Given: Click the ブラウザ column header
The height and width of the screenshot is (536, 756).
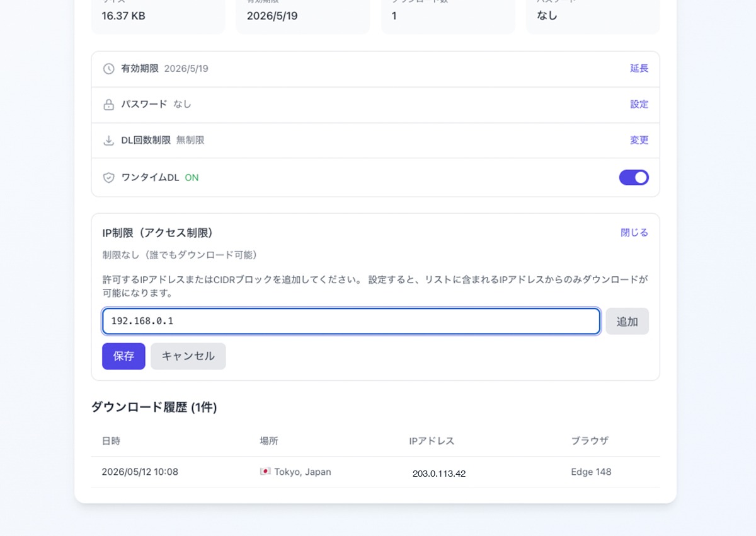Looking at the screenshot, I should [590, 441].
